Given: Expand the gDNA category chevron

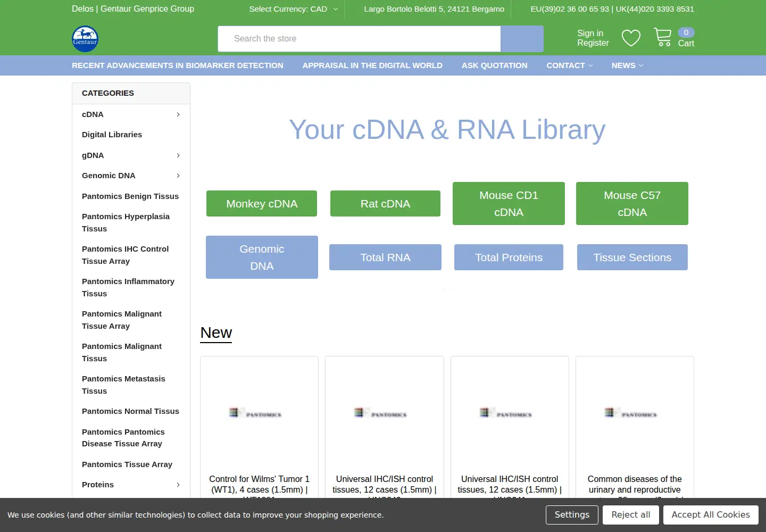Looking at the screenshot, I should coord(178,155).
